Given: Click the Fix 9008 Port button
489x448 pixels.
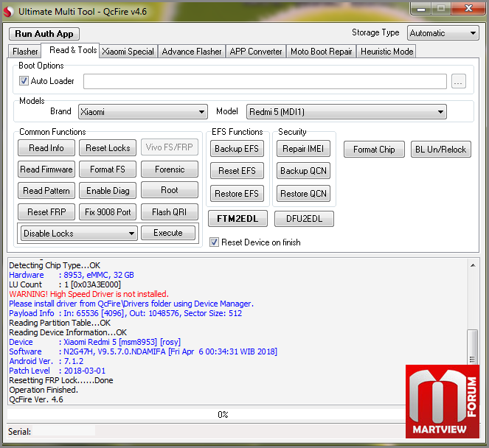Looking at the screenshot, I should click(x=108, y=212).
